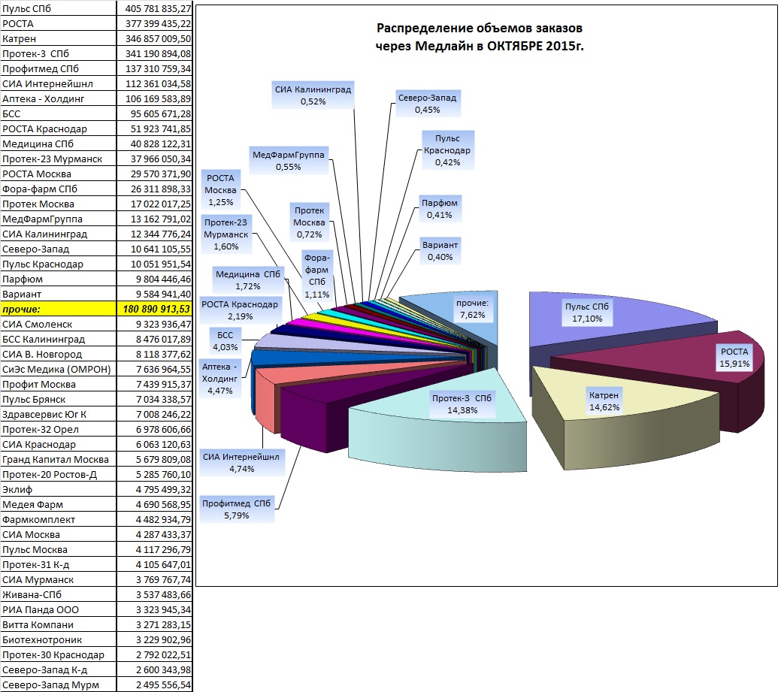Select the cell 'Пульс СПб' in the table
The width and height of the screenshot is (784, 692).
[59, 8]
